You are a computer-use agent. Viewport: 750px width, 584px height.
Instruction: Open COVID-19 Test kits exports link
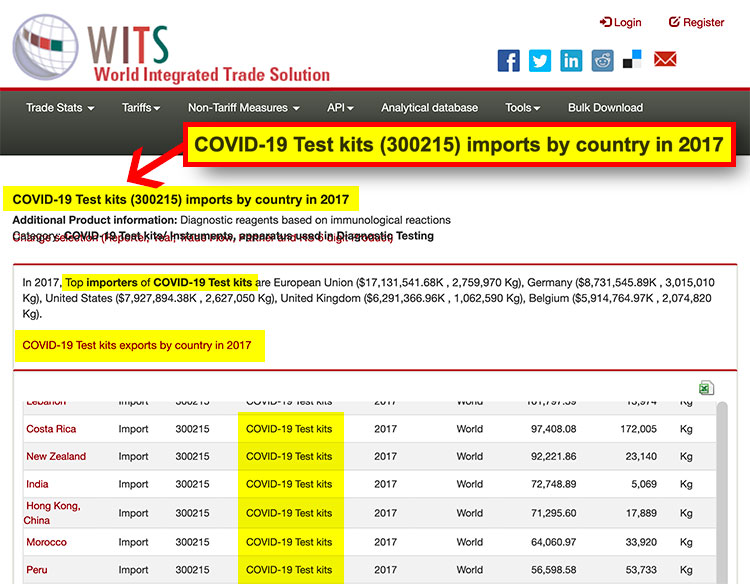click(137, 345)
